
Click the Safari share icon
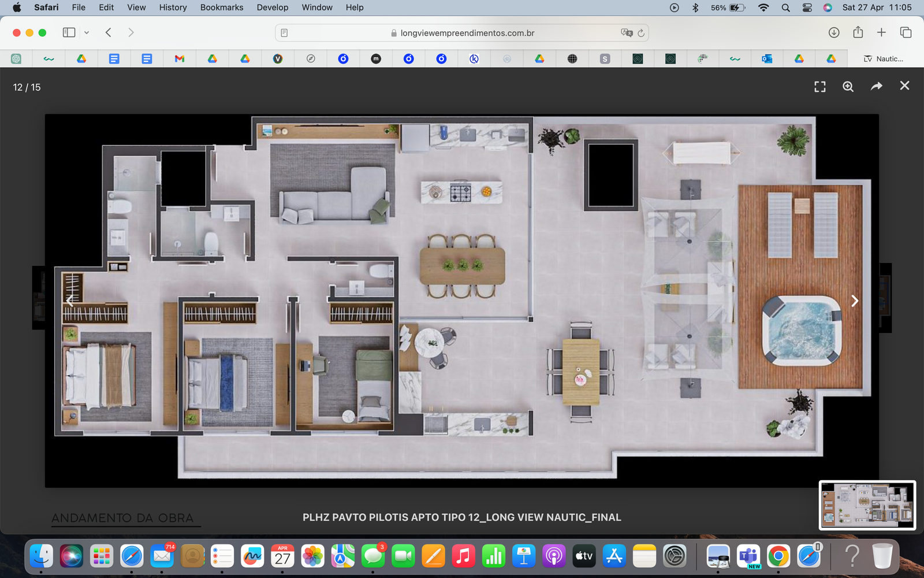[x=858, y=33]
